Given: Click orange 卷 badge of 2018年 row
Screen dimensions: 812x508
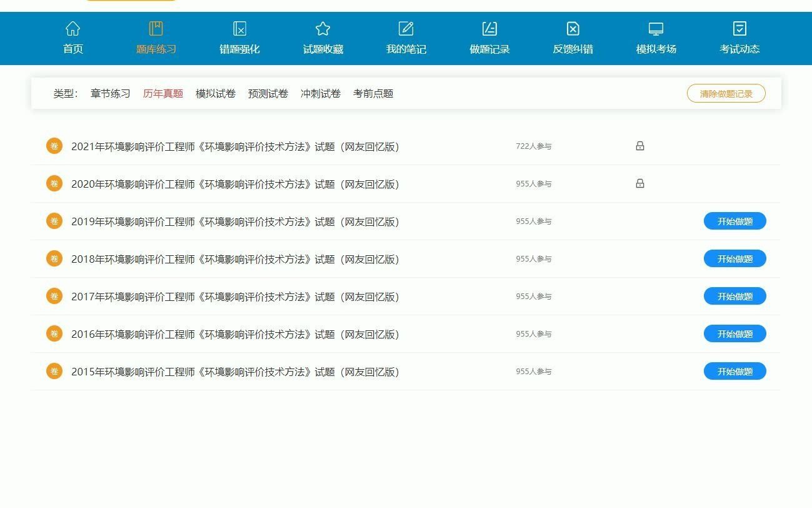Looking at the screenshot, I should 54,258.
